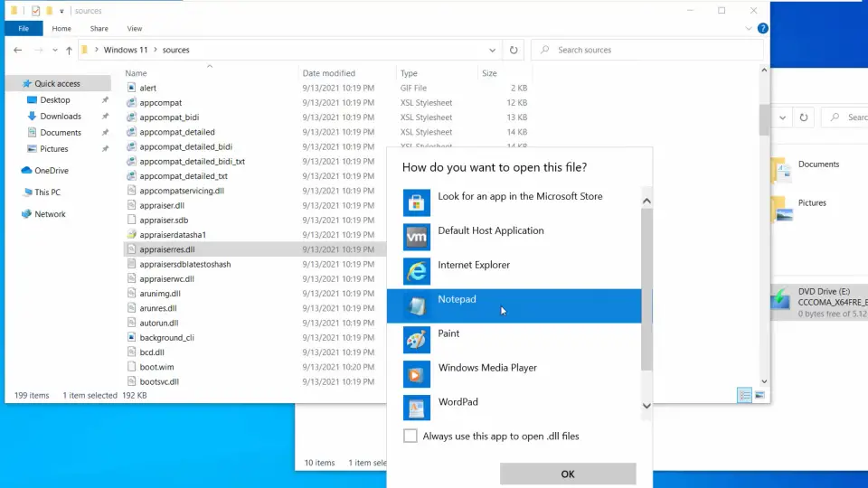Open Documents in the navigation pane
Viewport: 868px width, 488px height.
(61, 133)
